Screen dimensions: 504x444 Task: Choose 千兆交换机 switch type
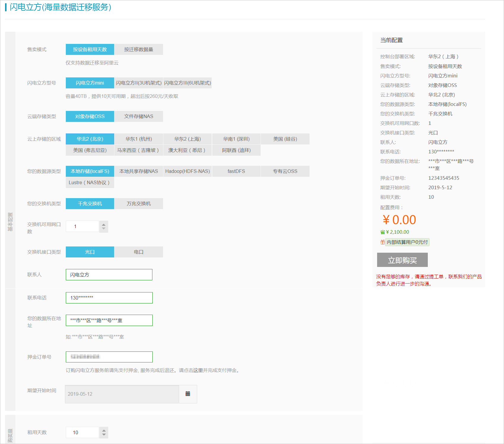[90, 204]
